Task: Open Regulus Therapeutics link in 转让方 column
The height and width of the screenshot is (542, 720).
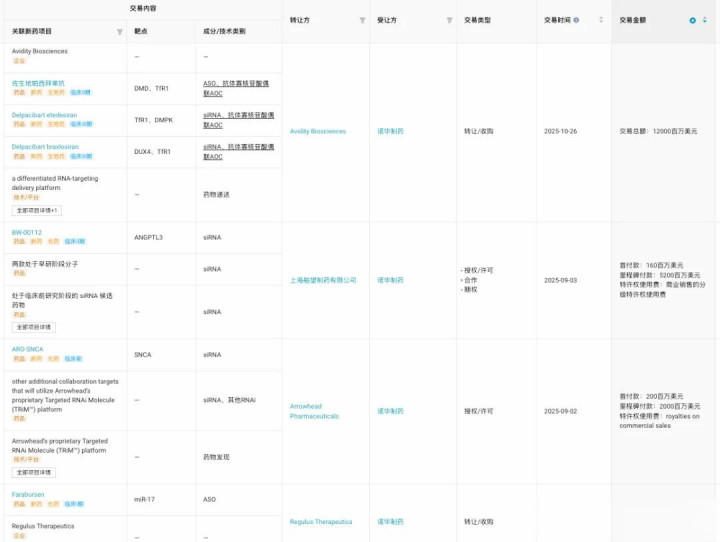Action: (x=321, y=522)
